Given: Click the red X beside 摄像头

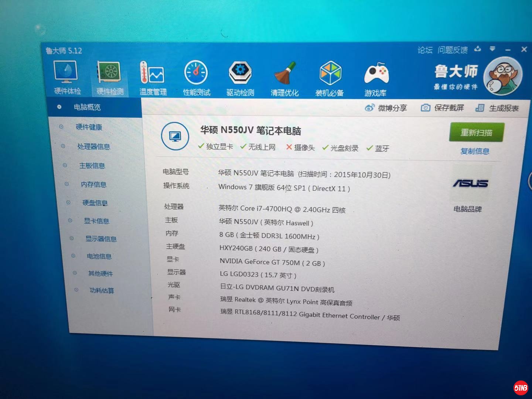Looking at the screenshot, I should click(289, 147).
